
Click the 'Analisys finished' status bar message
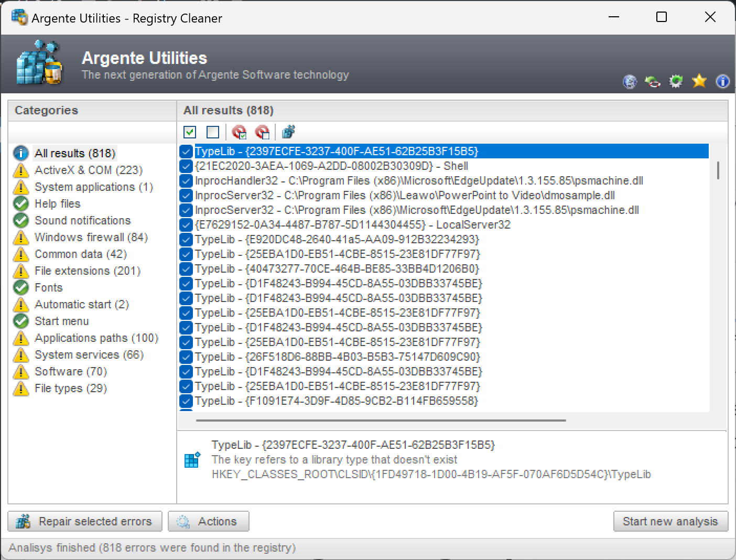click(152, 548)
